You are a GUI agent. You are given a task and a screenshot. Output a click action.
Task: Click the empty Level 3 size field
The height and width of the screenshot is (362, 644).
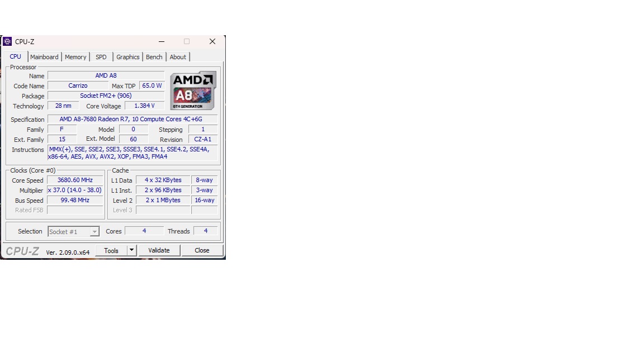tap(163, 210)
